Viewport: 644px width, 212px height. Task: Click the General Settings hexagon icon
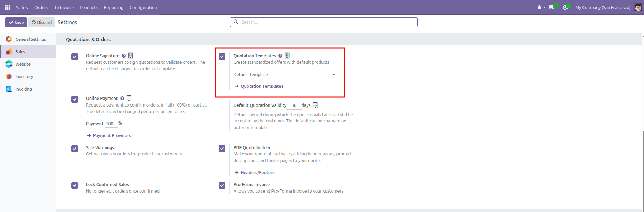click(9, 39)
